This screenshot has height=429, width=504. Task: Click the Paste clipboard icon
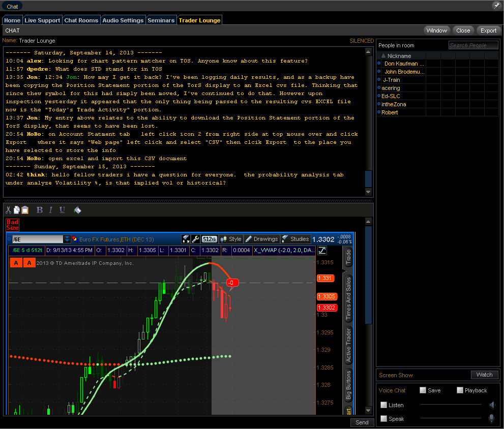[x=25, y=210]
